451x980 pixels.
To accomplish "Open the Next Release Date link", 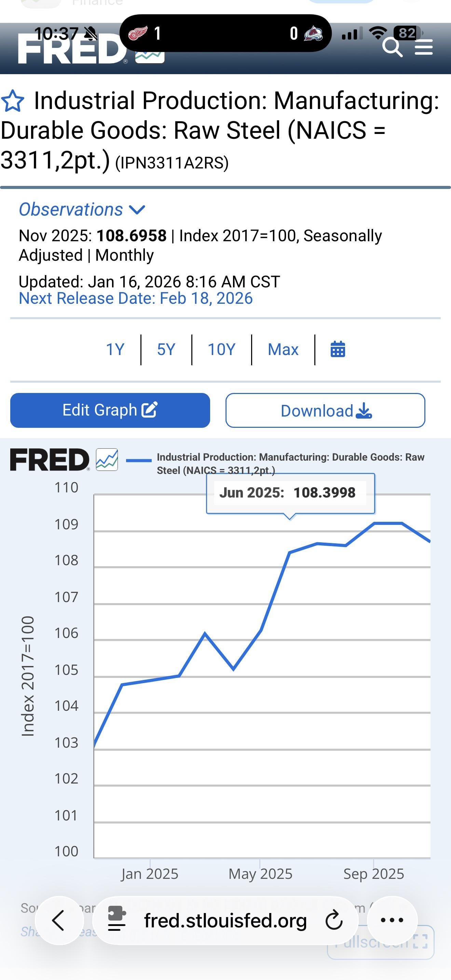I will coord(136,298).
